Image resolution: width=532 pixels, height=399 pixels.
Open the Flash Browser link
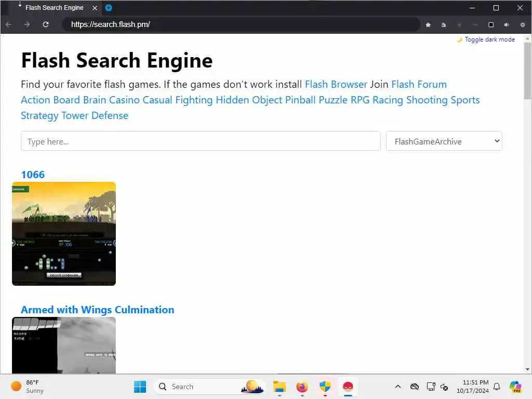(x=336, y=84)
